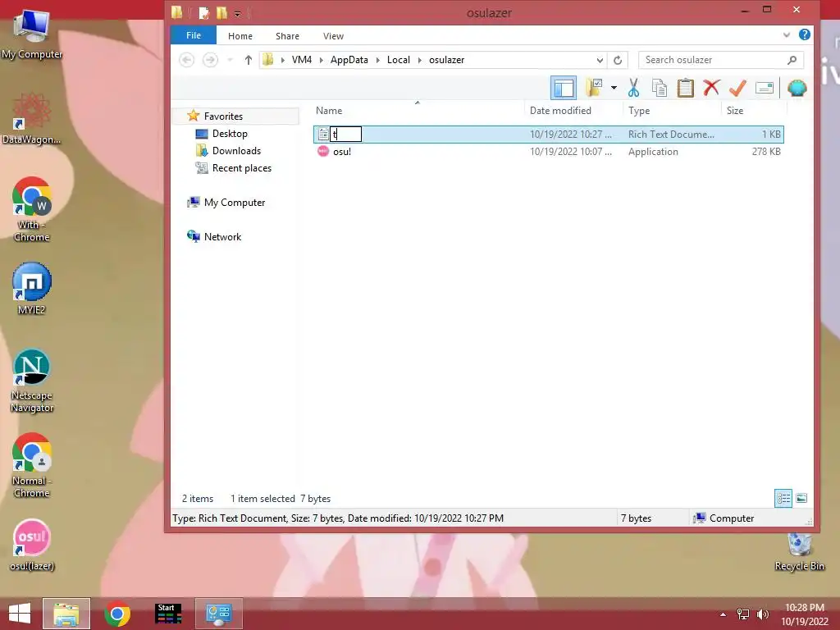This screenshot has height=630, width=840.
Task: Expand the arrow after Local breadcrumb
Action: click(x=419, y=60)
